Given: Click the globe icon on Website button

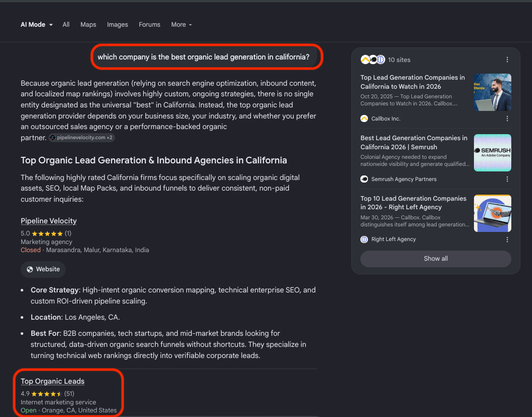Looking at the screenshot, I should coord(30,269).
